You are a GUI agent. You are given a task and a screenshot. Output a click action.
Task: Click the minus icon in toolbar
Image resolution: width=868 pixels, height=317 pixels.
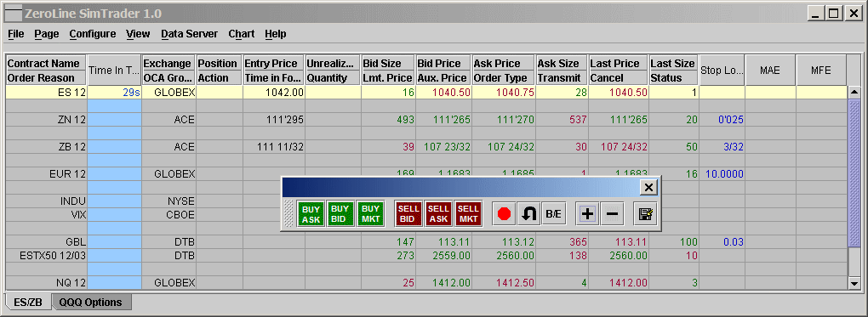point(612,214)
